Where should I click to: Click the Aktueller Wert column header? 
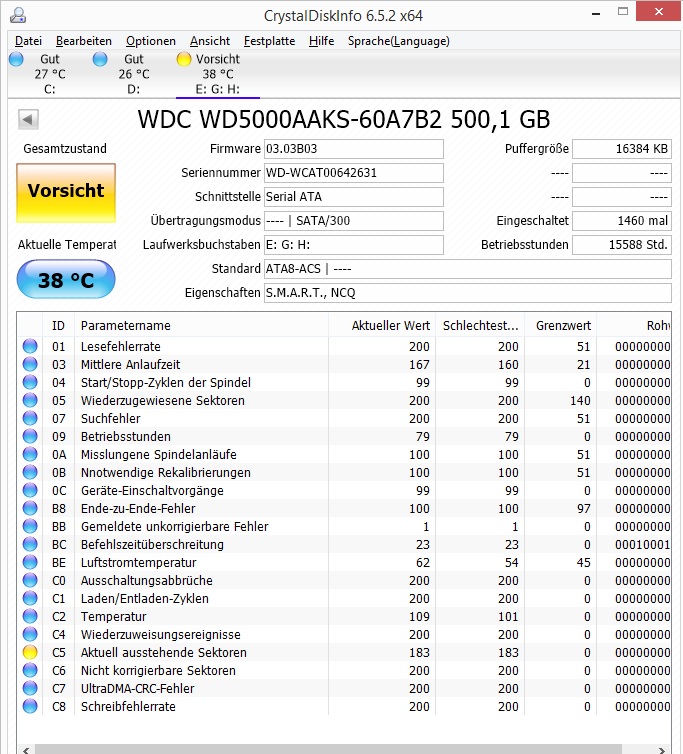(382, 326)
